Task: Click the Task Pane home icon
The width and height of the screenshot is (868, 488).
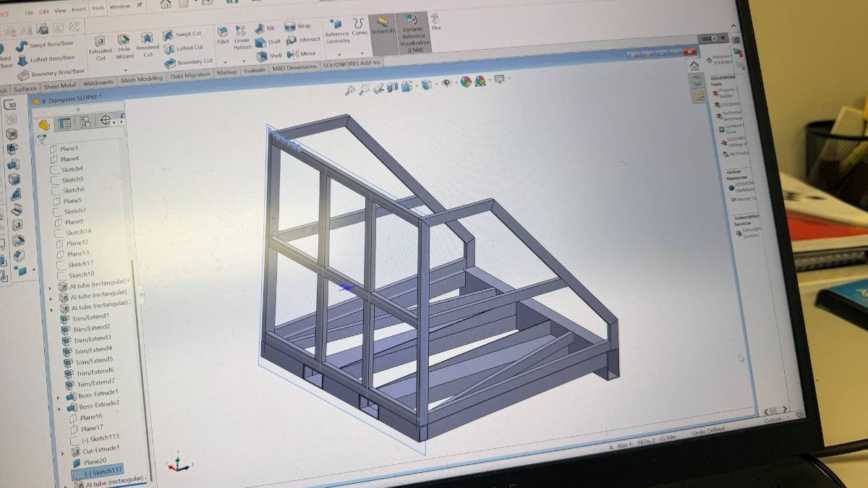Action: (694, 65)
